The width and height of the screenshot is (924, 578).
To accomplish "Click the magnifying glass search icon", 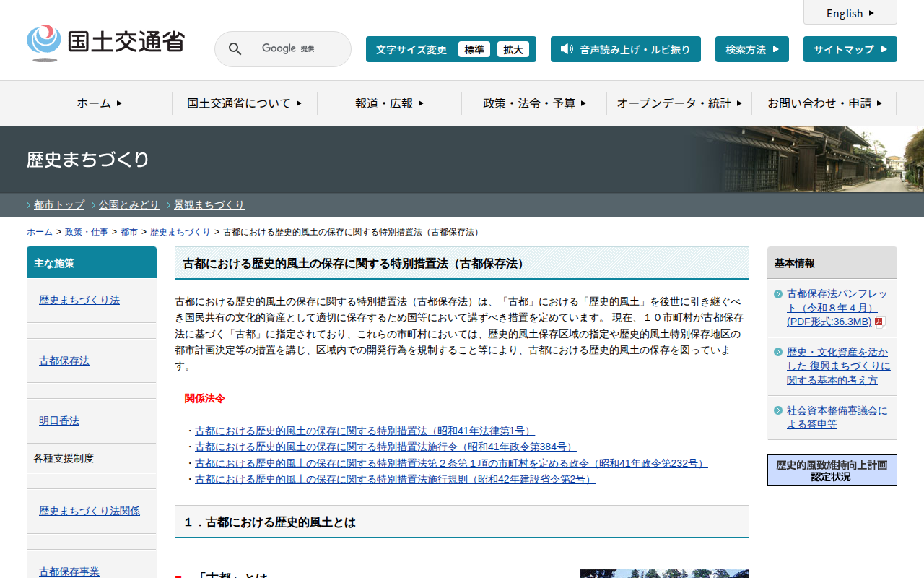I will (235, 49).
